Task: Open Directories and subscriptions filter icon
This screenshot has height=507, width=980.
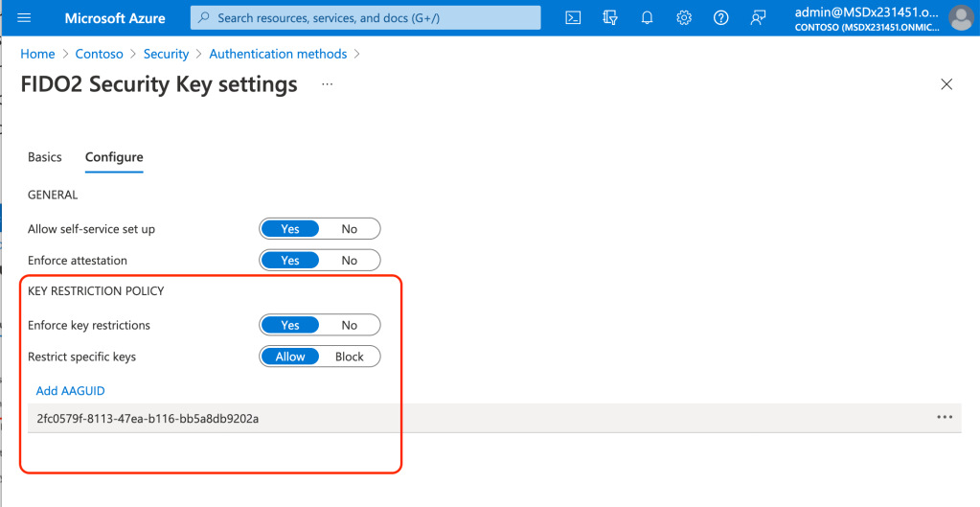Action: click(x=610, y=18)
